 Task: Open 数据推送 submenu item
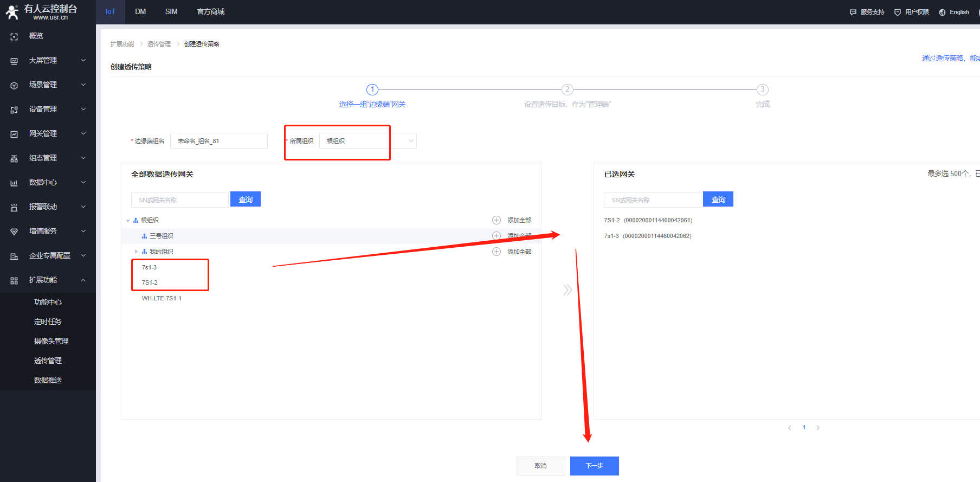click(48, 380)
